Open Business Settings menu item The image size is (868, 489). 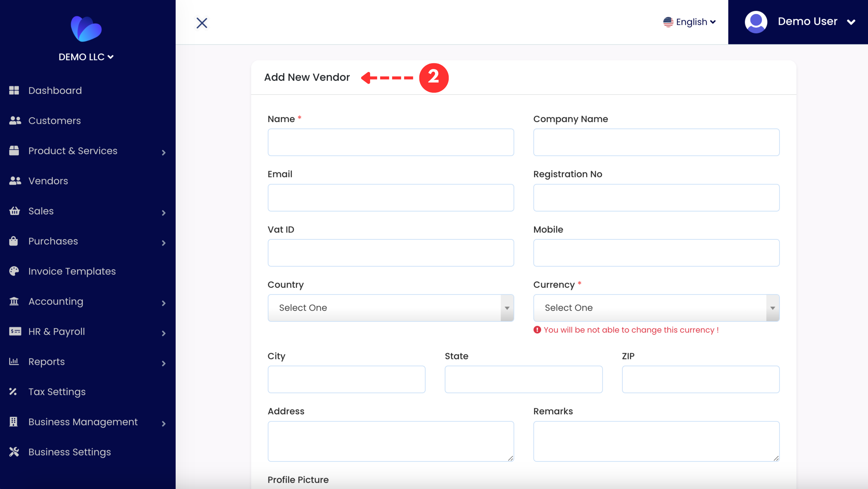coord(70,452)
